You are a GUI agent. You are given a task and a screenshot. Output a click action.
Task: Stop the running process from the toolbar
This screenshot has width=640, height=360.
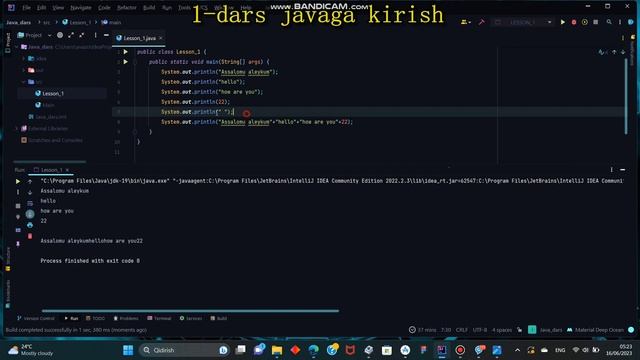click(x=596, y=22)
